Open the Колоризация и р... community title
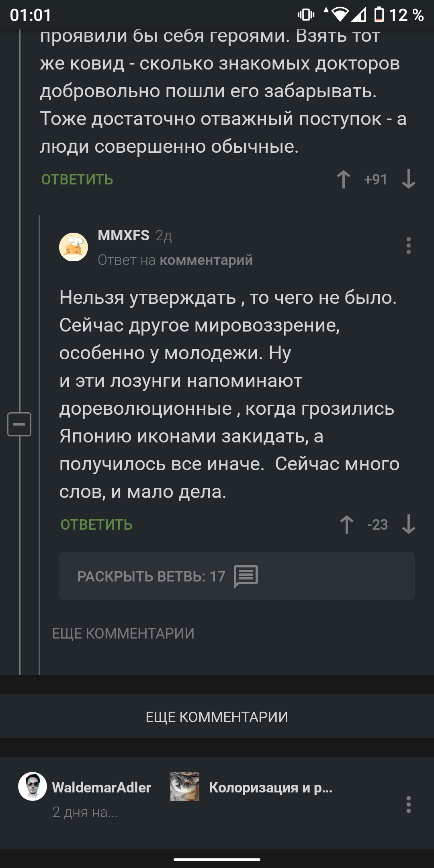434x868 pixels. coord(270,788)
